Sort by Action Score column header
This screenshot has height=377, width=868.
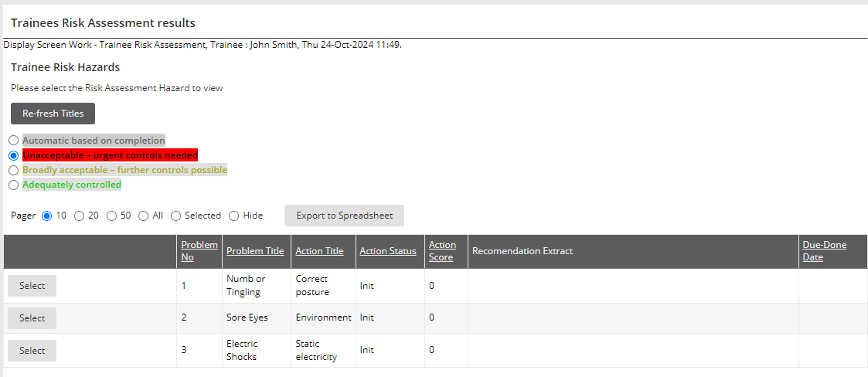click(x=442, y=251)
